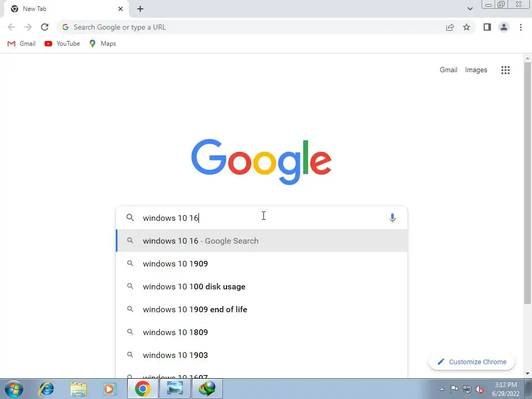Select suggestion 'windows 10 100 disk usage'
Viewport: 532px width, 399px height.
coord(261,286)
